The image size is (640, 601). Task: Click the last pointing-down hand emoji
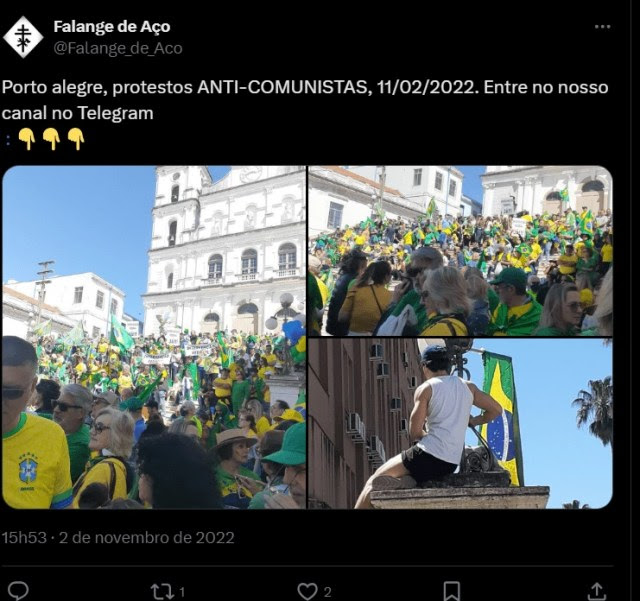76,139
